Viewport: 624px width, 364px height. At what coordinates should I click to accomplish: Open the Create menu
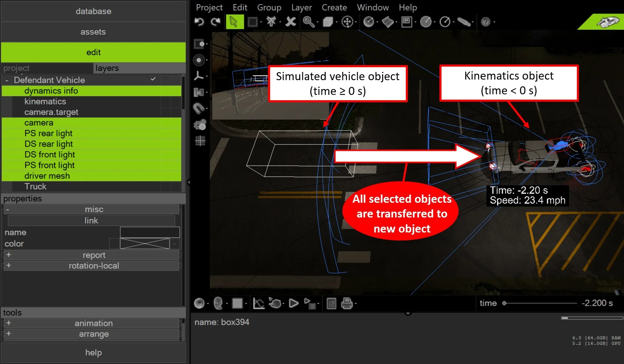(334, 7)
